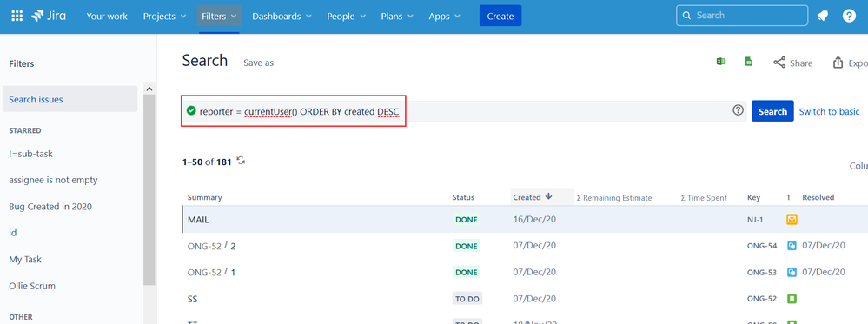Open issue key ONG-52
The image size is (868, 324).
(x=762, y=299)
